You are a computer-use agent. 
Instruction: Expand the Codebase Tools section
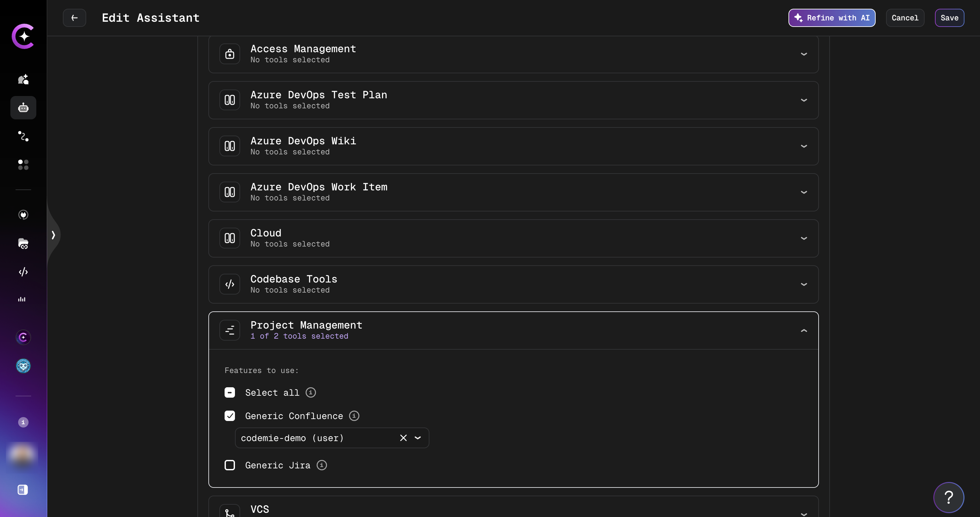click(x=804, y=284)
